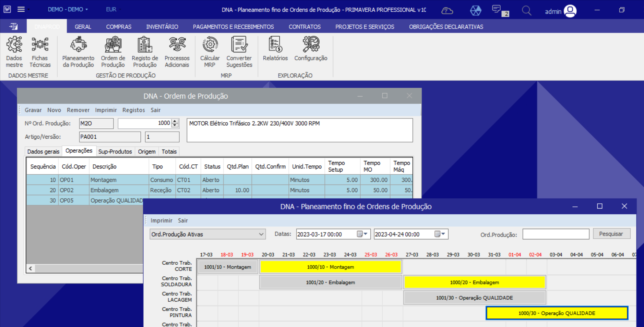The image size is (644, 327).
Task: Select yellow 1000/20 - Embalagem bar
Action: [x=475, y=282]
